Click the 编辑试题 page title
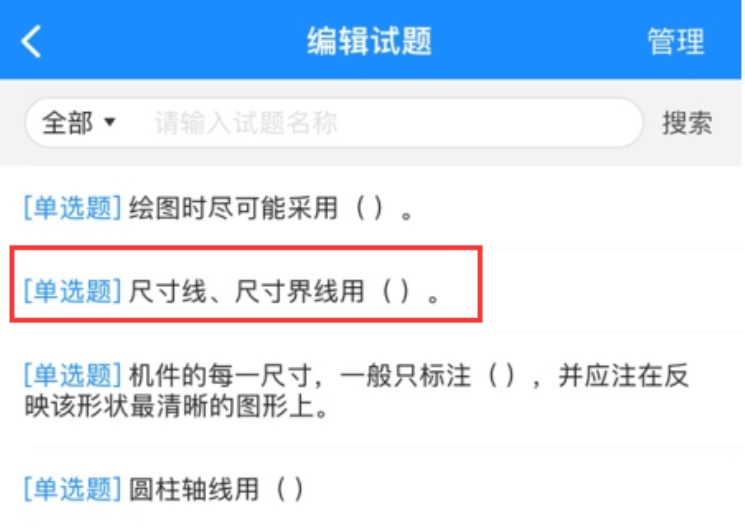745x528 pixels. pos(369,41)
